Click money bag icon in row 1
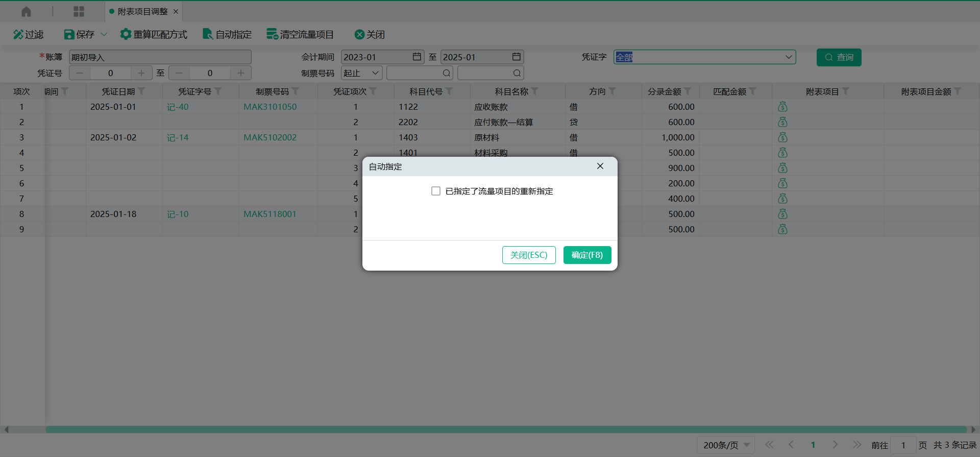 point(782,107)
